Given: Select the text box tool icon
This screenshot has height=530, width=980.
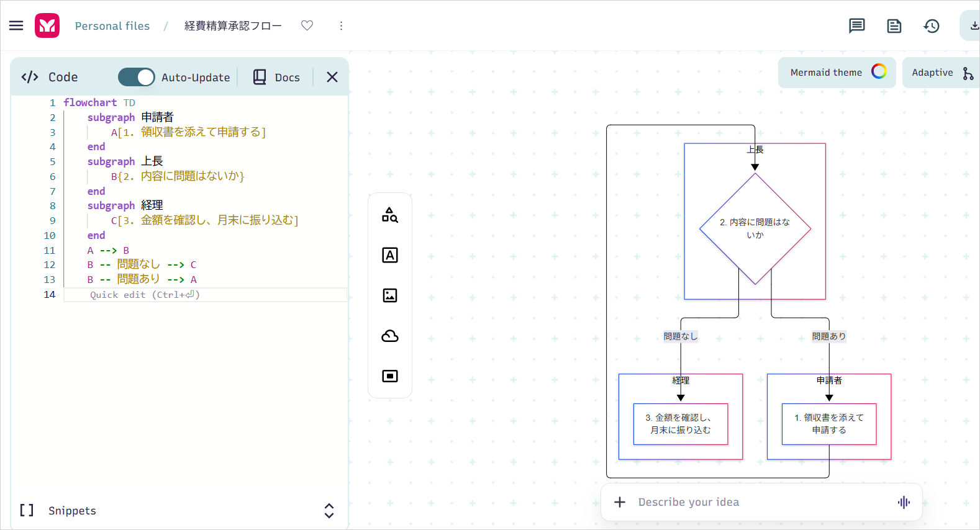Looking at the screenshot, I should coord(390,255).
